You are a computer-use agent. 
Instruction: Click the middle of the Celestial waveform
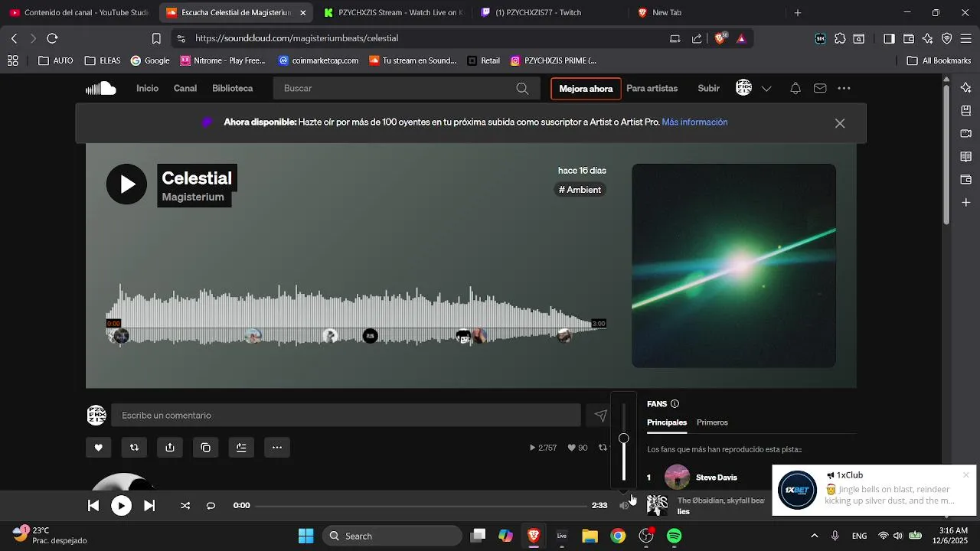pyautogui.click(x=356, y=315)
